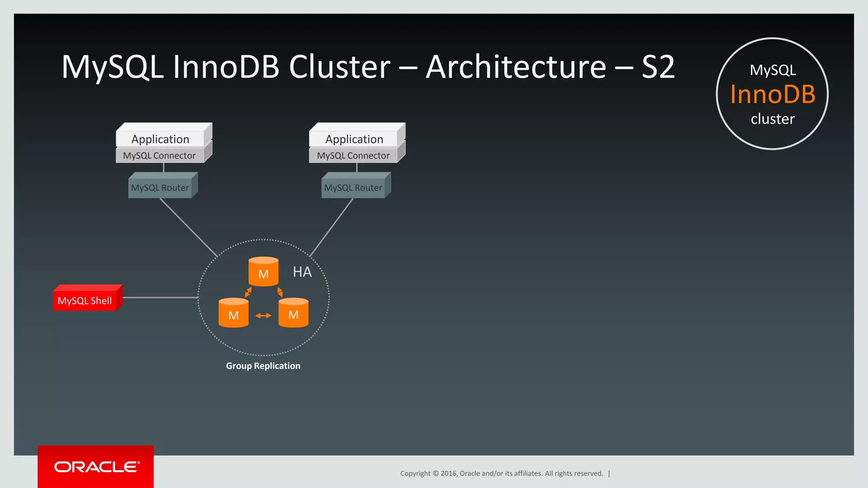Click the orange InnoDB word in badge
The height and width of the screenshot is (488, 868).
point(773,94)
